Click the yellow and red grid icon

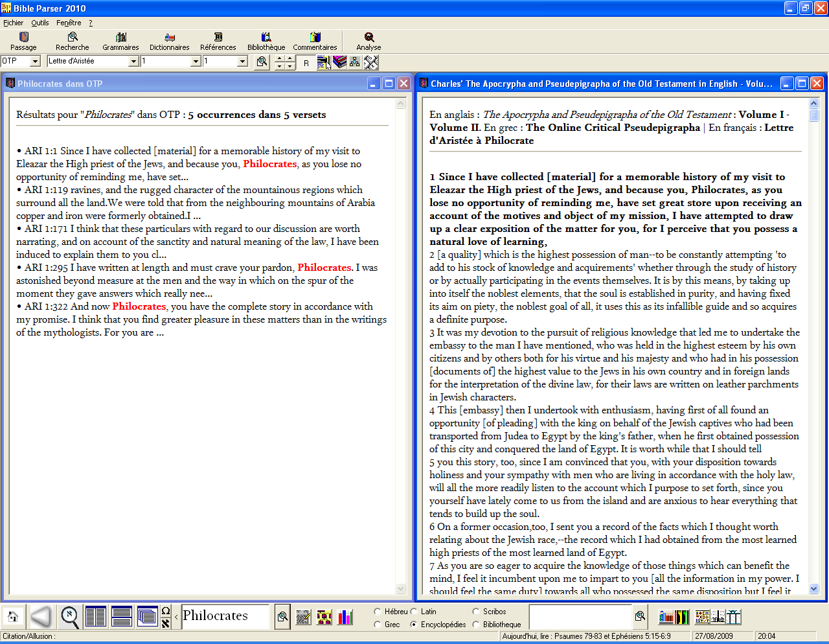pos(324,617)
